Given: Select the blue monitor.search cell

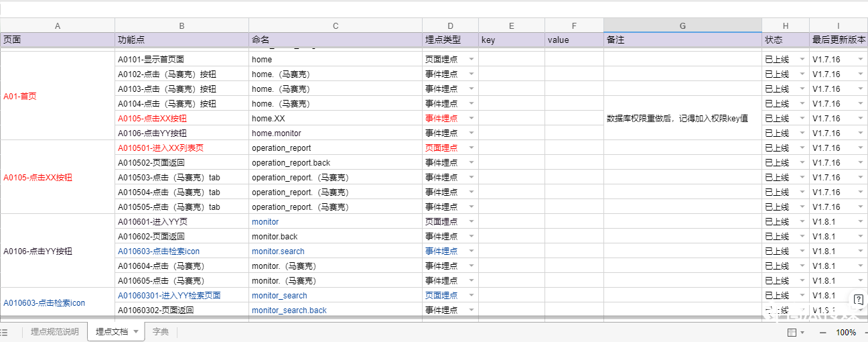Looking at the screenshot, I should pos(278,251).
